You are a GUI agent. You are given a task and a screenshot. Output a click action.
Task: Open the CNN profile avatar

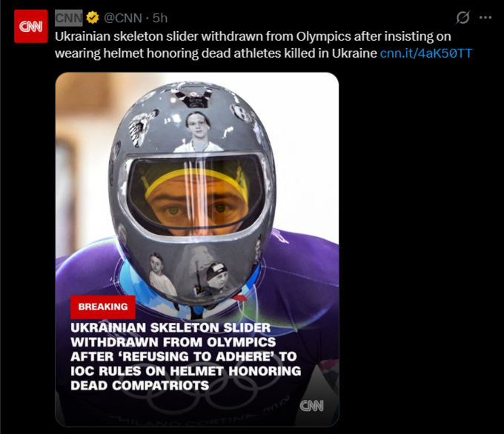(x=30, y=27)
